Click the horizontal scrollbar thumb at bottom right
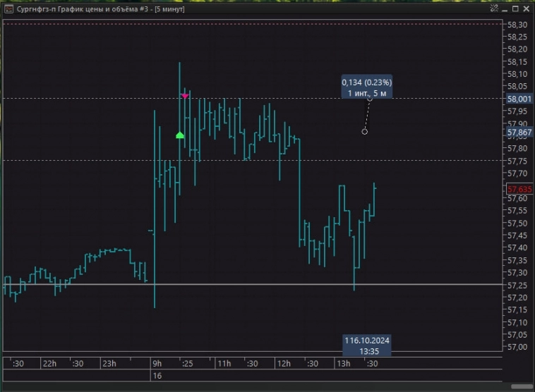Image resolution: width=535 pixels, height=392 pixels. pyautogui.click(x=523, y=386)
